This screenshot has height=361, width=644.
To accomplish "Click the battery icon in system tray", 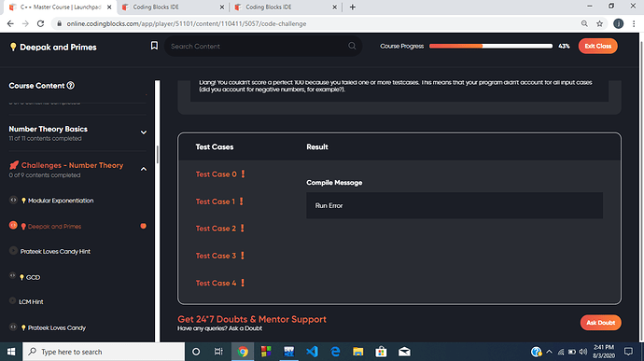I will point(572,352).
